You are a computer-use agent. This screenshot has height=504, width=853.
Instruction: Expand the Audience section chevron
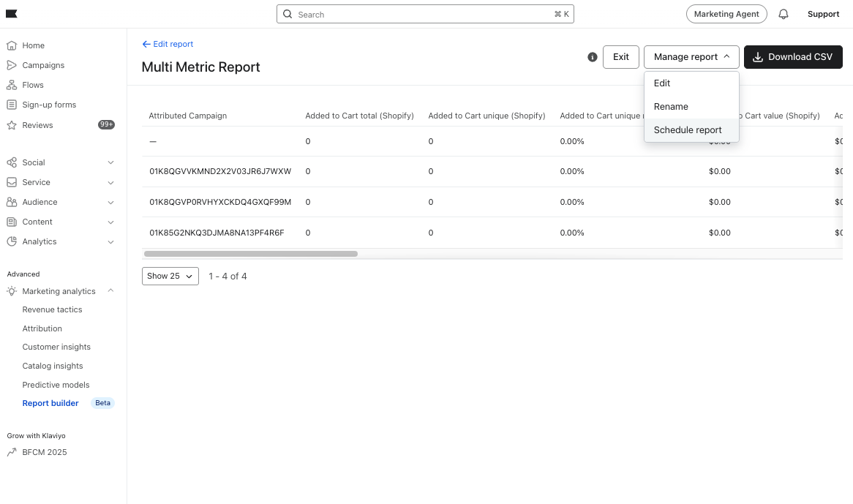(110, 202)
